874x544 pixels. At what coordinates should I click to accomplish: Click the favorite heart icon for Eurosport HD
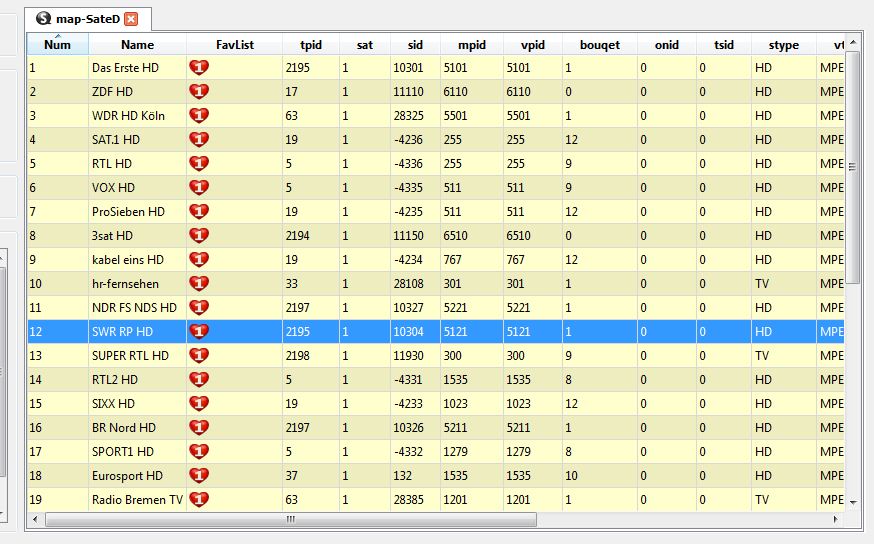point(199,475)
